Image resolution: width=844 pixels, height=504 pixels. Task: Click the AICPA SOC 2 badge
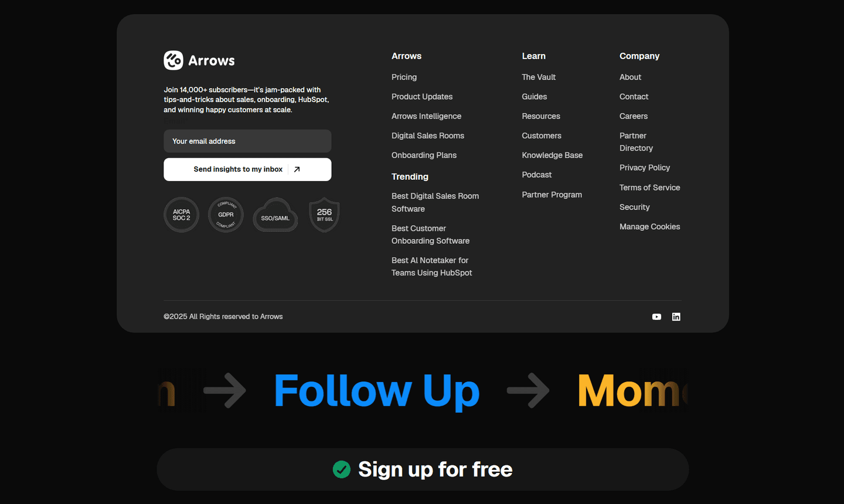pos(181,214)
